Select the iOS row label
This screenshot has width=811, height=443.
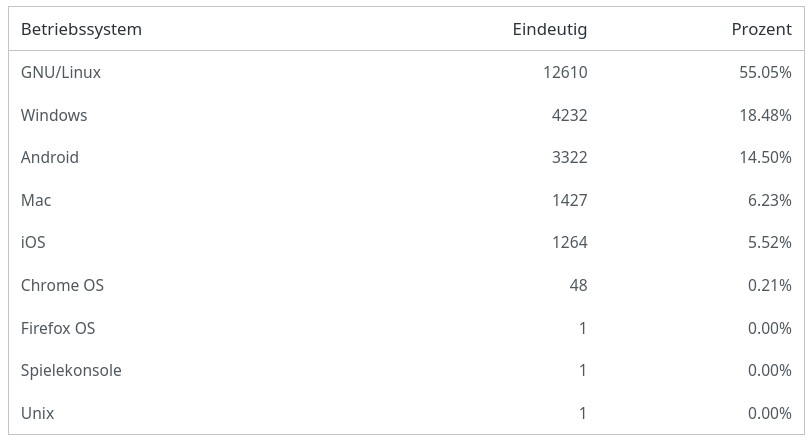33,242
